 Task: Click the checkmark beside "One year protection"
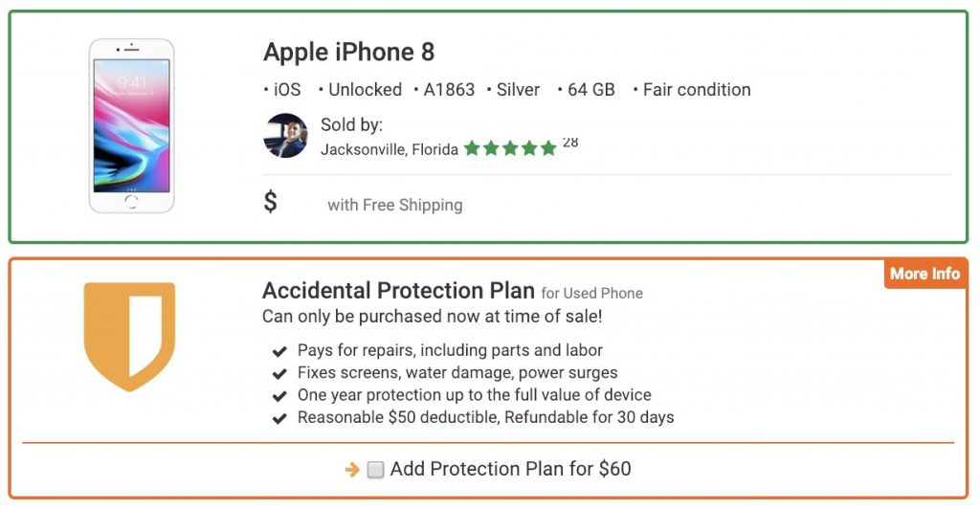pyautogui.click(x=279, y=396)
